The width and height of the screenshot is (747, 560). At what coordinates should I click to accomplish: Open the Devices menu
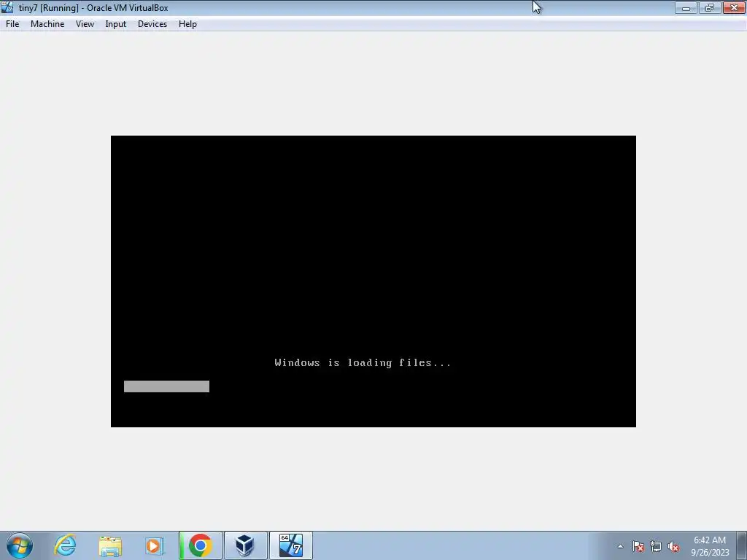pos(152,24)
